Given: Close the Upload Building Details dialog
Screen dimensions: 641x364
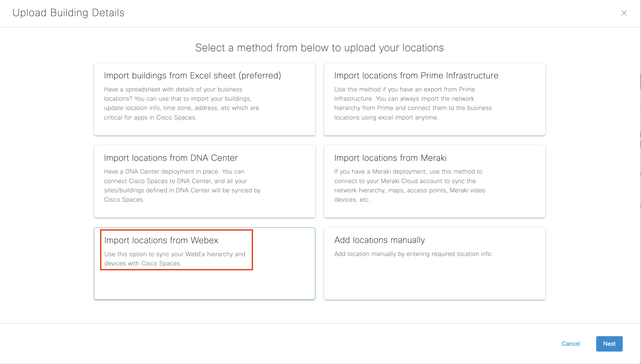Looking at the screenshot, I should (x=624, y=13).
